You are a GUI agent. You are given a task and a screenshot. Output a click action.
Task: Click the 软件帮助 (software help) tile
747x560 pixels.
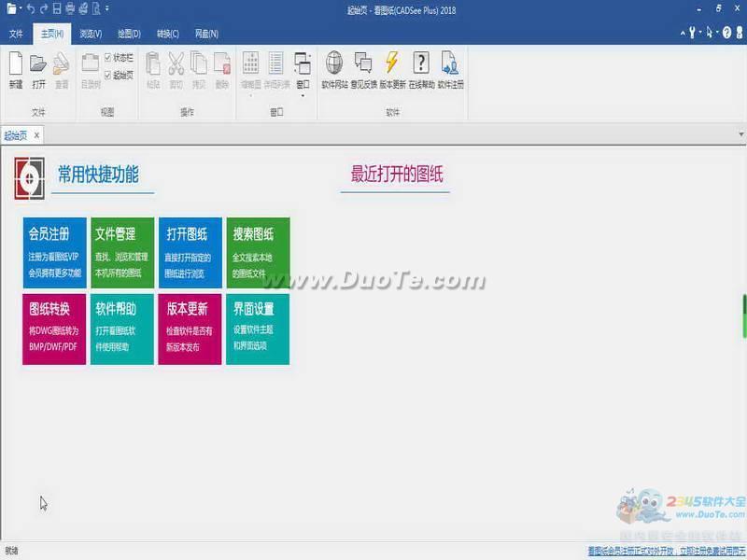pos(122,329)
